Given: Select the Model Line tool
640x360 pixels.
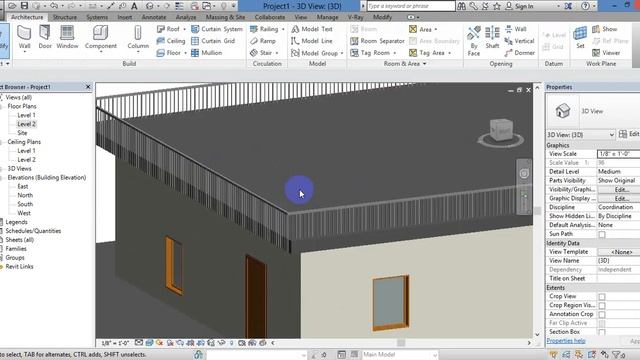Looking at the screenshot, I should pyautogui.click(x=312, y=41).
